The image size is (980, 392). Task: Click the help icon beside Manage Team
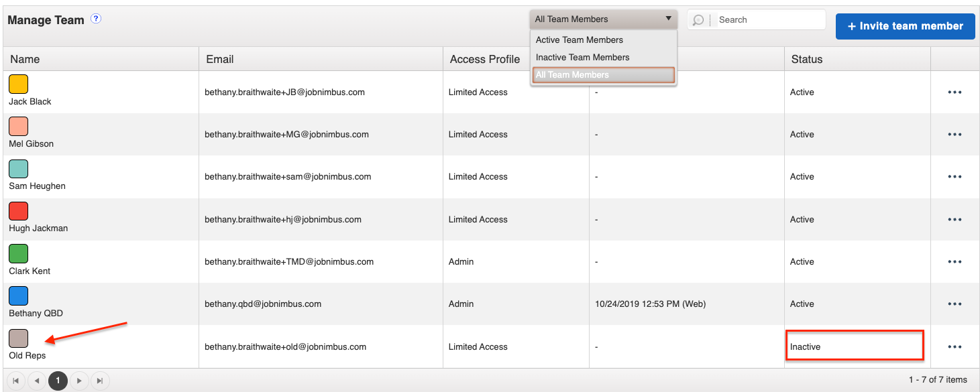96,19
